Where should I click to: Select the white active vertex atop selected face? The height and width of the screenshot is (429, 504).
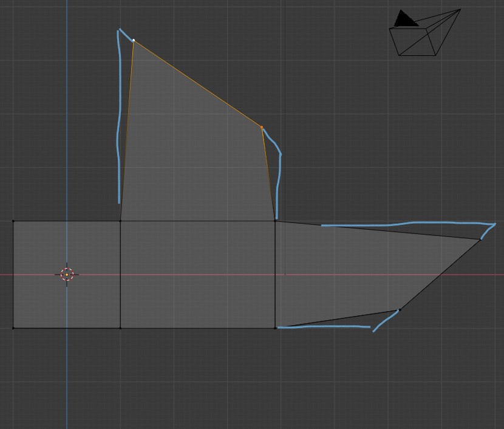click(x=134, y=41)
